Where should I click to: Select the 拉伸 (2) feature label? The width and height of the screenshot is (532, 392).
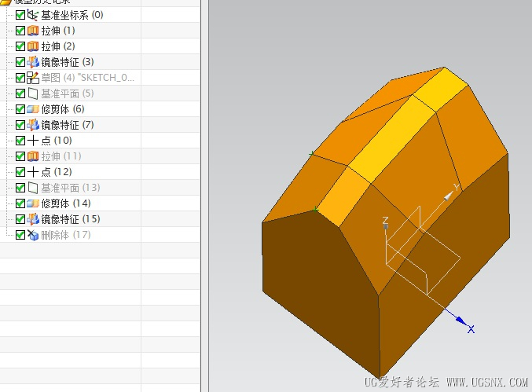click(x=58, y=46)
